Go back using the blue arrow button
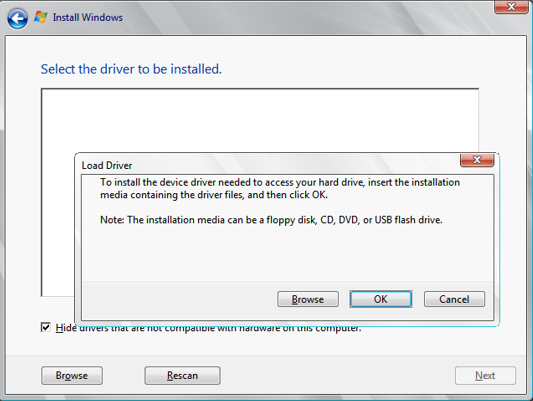Screen dimensions: 533x401 [17, 18]
